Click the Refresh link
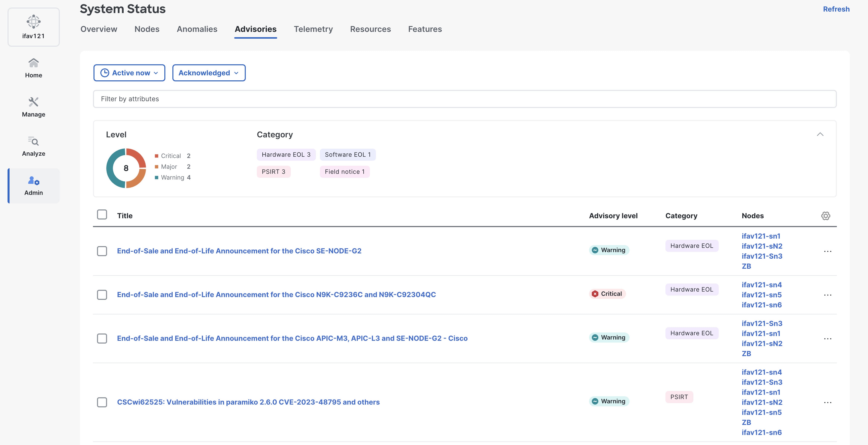868x445 pixels. coord(836,9)
